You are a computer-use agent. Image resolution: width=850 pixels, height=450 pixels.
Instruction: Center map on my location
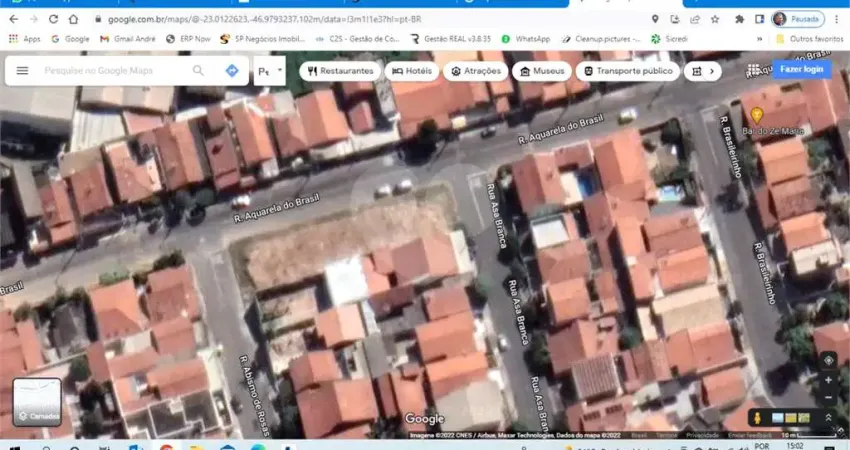(828, 361)
